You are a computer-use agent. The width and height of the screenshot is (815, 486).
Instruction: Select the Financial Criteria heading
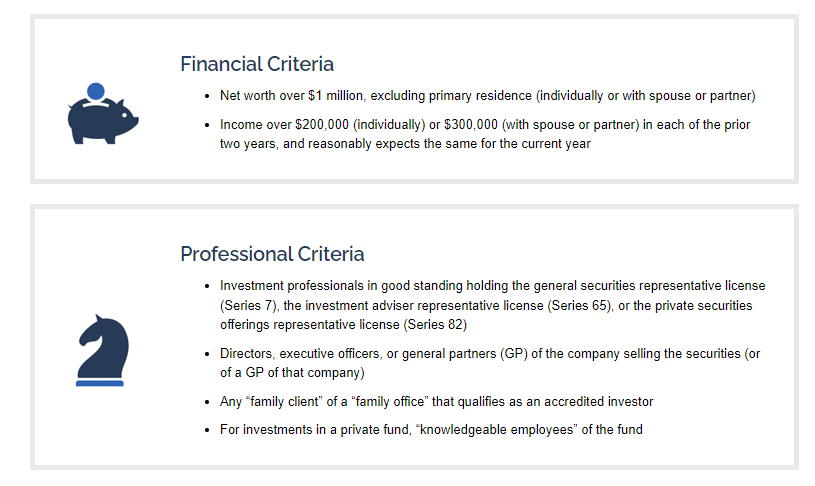point(257,64)
